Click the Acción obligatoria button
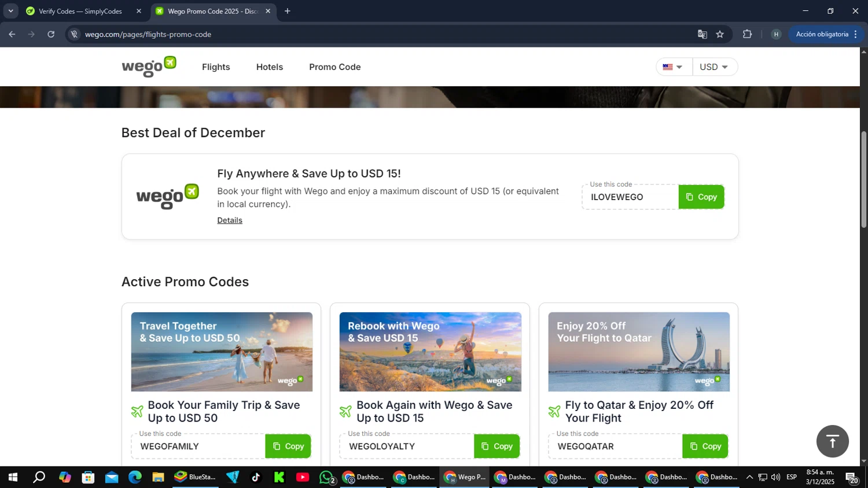The image size is (868, 488). [826, 34]
